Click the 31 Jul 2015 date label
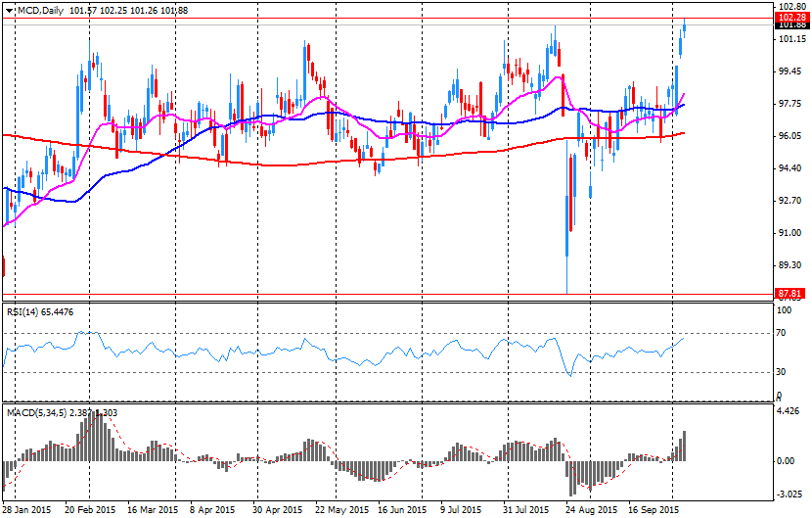812x518 pixels. click(525, 510)
